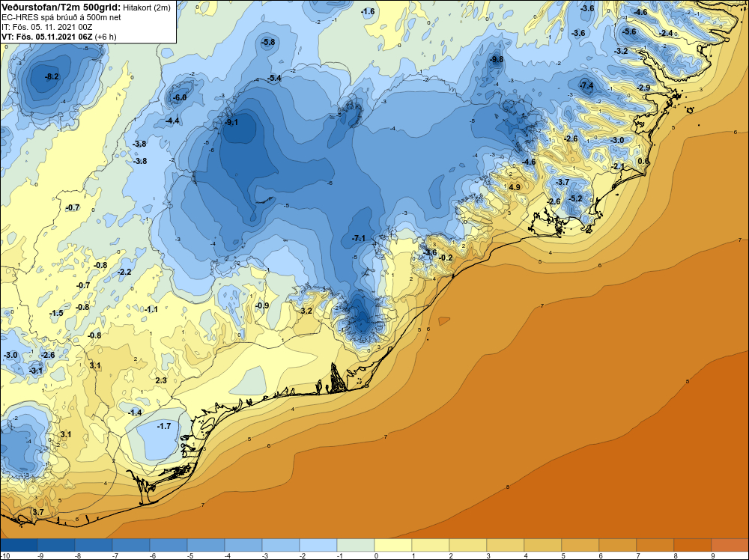Click the -0.2 temperature value

[445, 258]
